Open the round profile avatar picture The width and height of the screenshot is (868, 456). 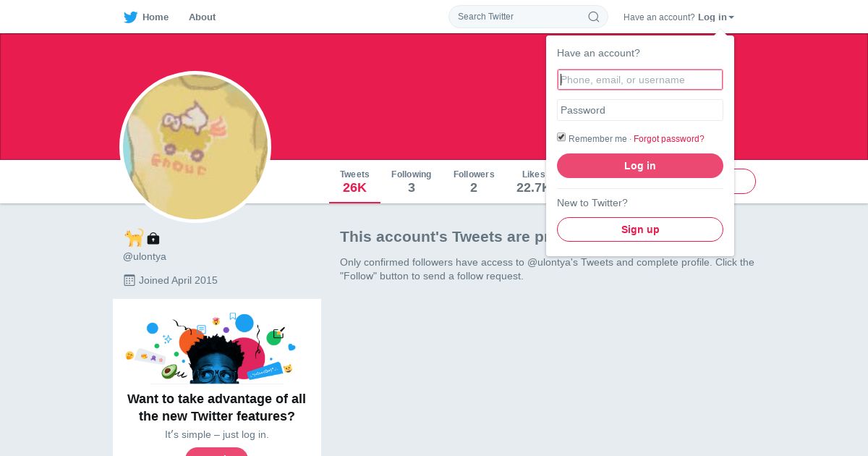[x=195, y=147]
